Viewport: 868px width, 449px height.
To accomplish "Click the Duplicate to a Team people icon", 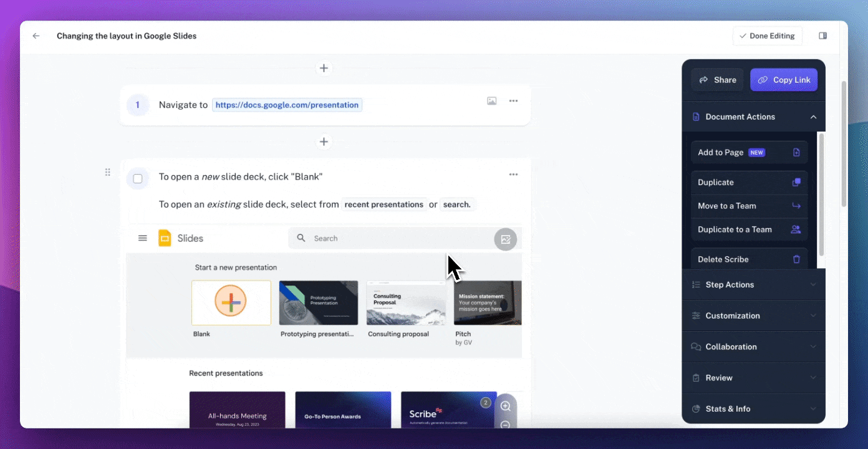I will click(796, 229).
